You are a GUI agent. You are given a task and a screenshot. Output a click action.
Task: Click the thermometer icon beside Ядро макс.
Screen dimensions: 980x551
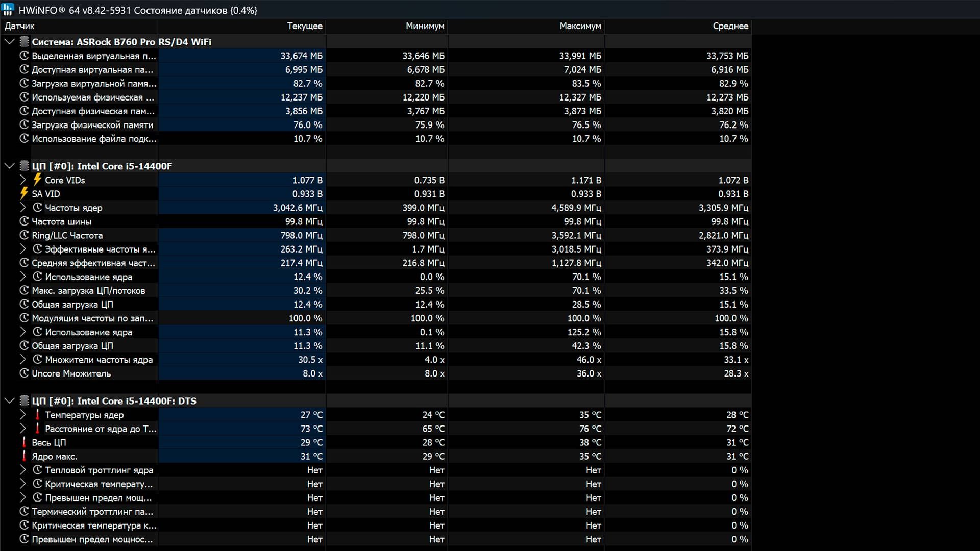(x=23, y=456)
